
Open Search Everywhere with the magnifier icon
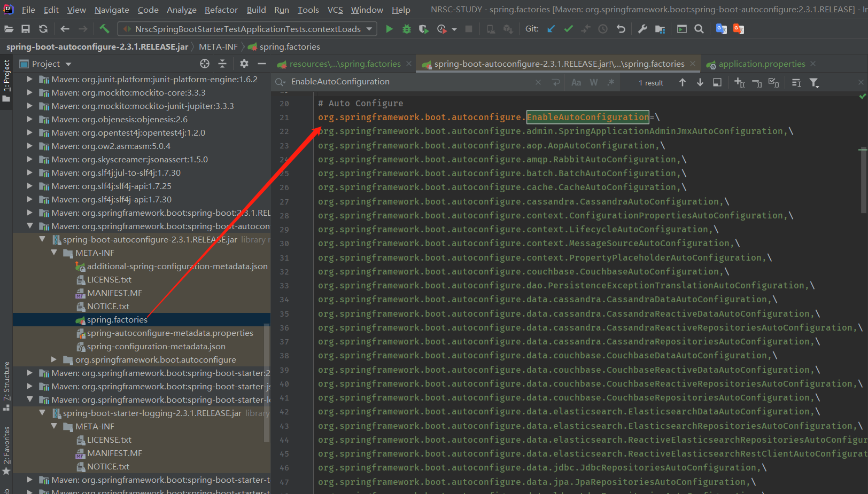pos(699,29)
